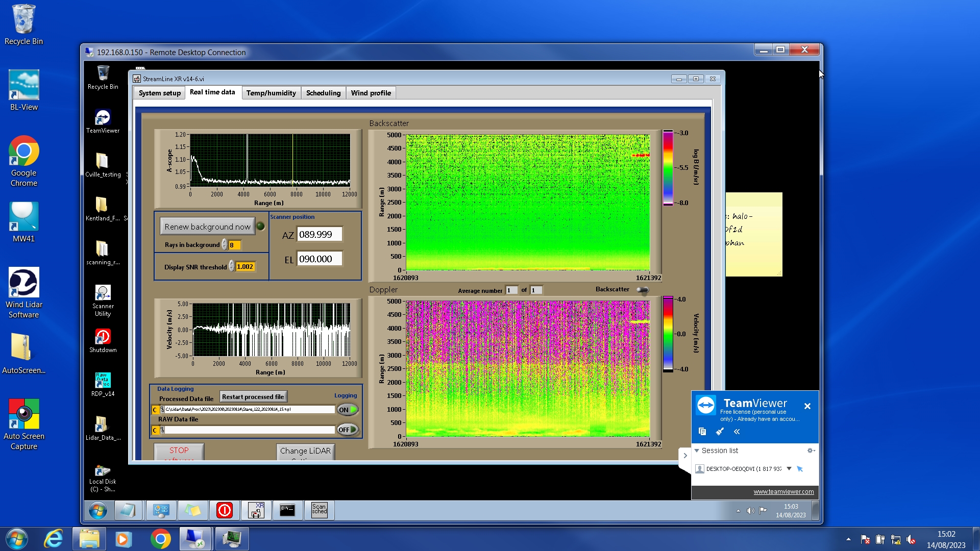Image resolution: width=980 pixels, height=551 pixels.
Task: Expand the DESKTOP-OE0QDVI session dropdown arrow
Action: tap(789, 468)
